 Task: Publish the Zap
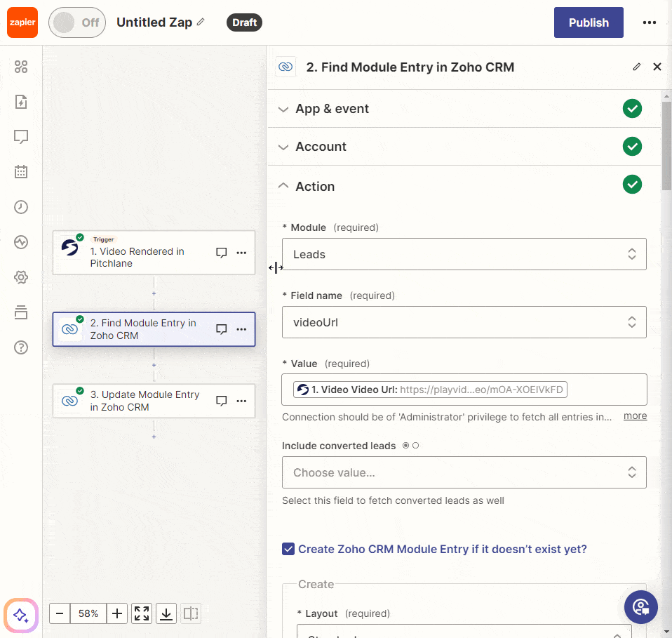(589, 22)
